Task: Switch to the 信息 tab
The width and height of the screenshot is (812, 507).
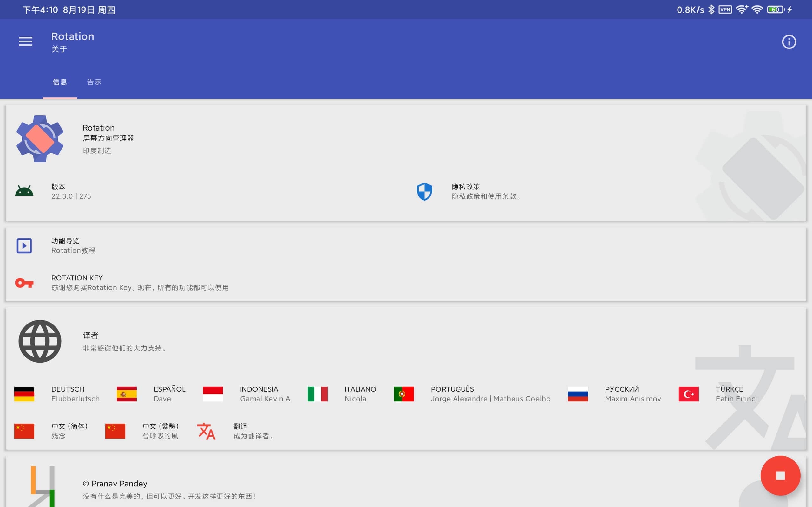Action: [x=60, y=82]
